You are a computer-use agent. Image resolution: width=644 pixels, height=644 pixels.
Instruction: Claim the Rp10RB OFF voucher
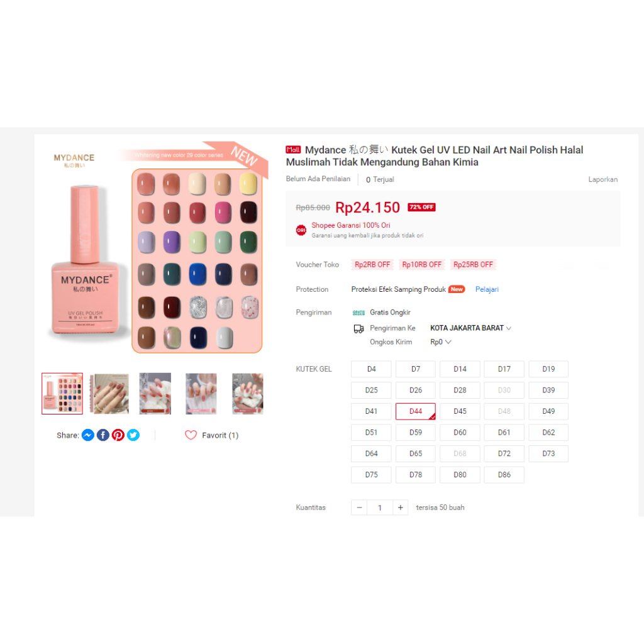422,265
